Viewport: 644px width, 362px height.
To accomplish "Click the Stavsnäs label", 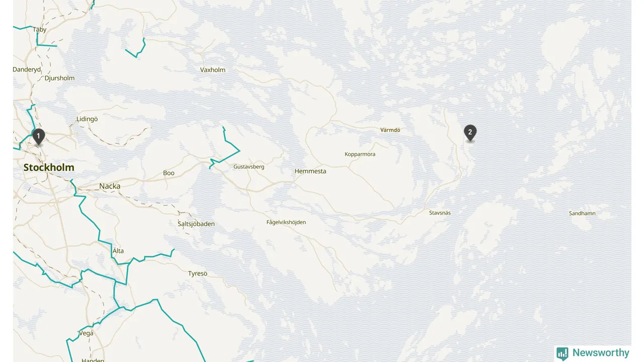I will 440,213.
